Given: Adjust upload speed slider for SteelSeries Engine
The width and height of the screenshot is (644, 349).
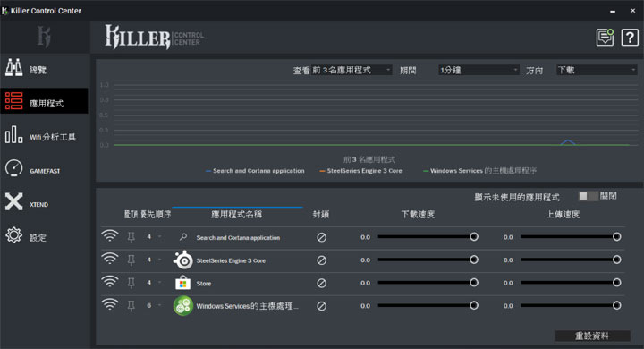Looking at the screenshot, I should pos(571,260).
